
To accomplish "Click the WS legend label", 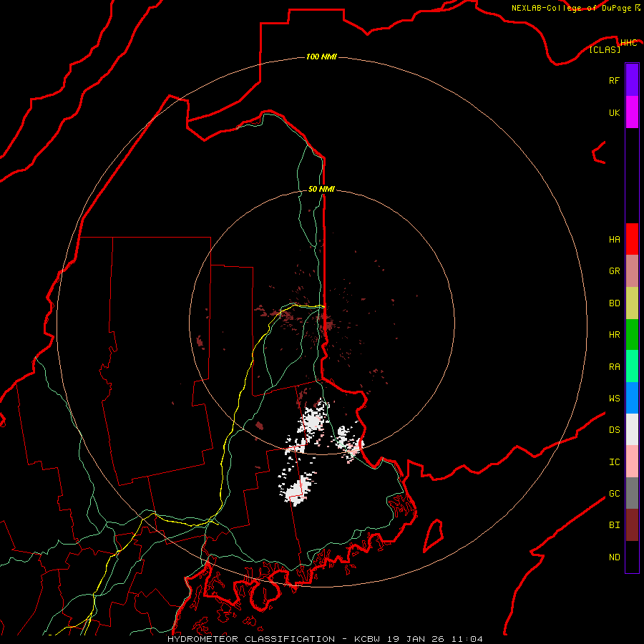I will click(x=614, y=398).
